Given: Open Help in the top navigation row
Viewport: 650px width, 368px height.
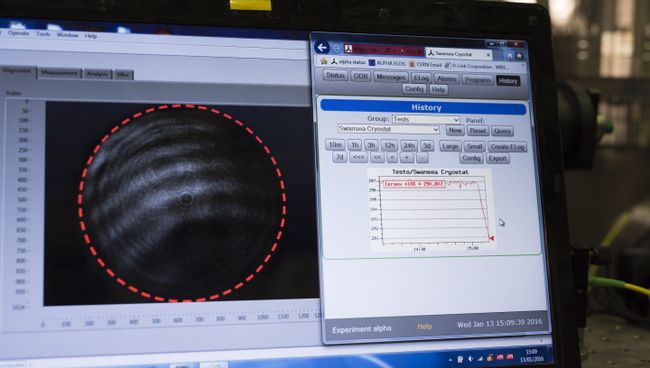Looking at the screenshot, I should (438, 90).
